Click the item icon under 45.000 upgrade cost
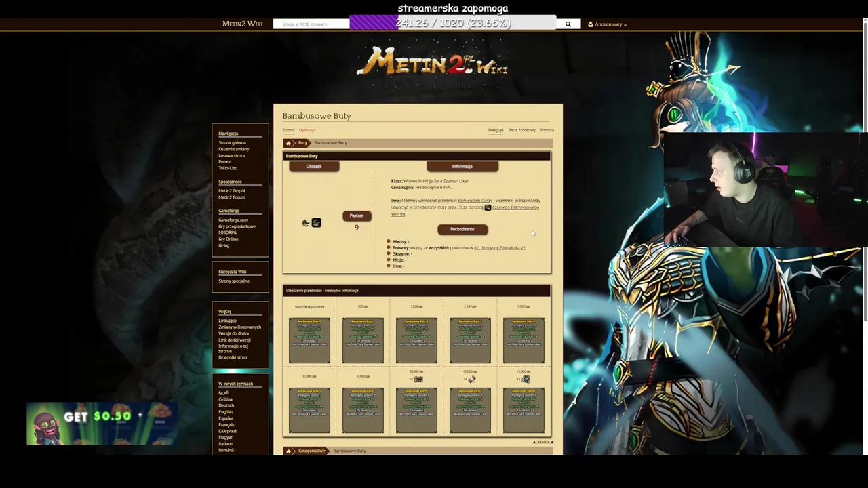This screenshot has width=868, height=488. (472, 379)
